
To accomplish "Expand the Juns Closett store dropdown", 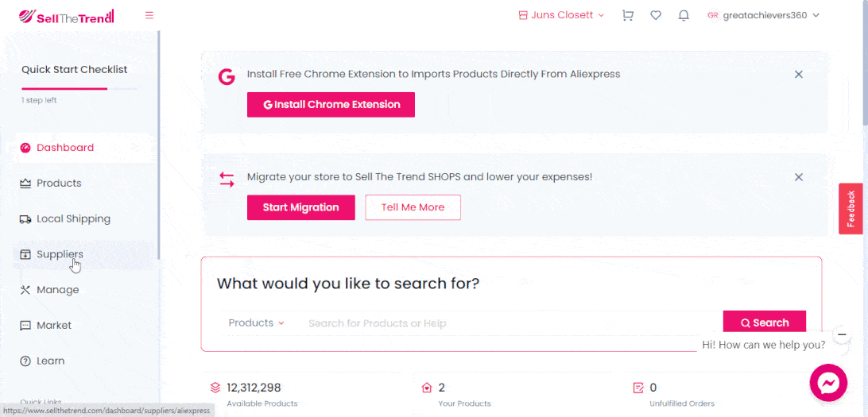I will click(561, 15).
